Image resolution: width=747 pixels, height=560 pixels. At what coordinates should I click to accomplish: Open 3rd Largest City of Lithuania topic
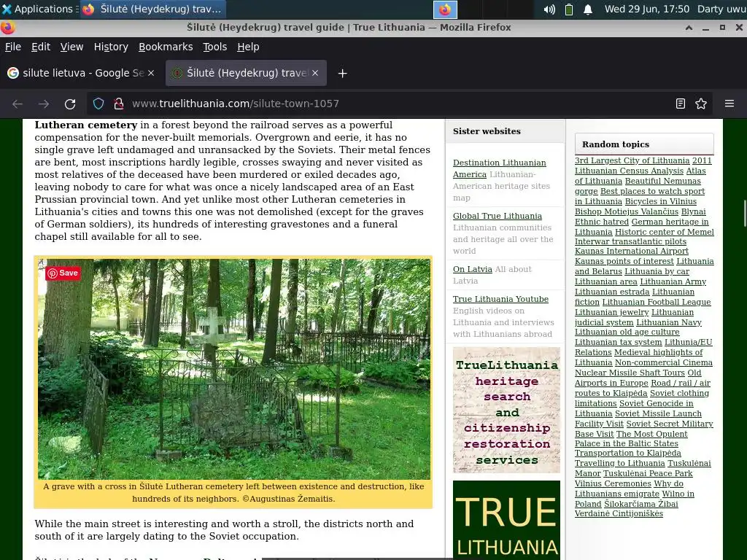pos(632,160)
